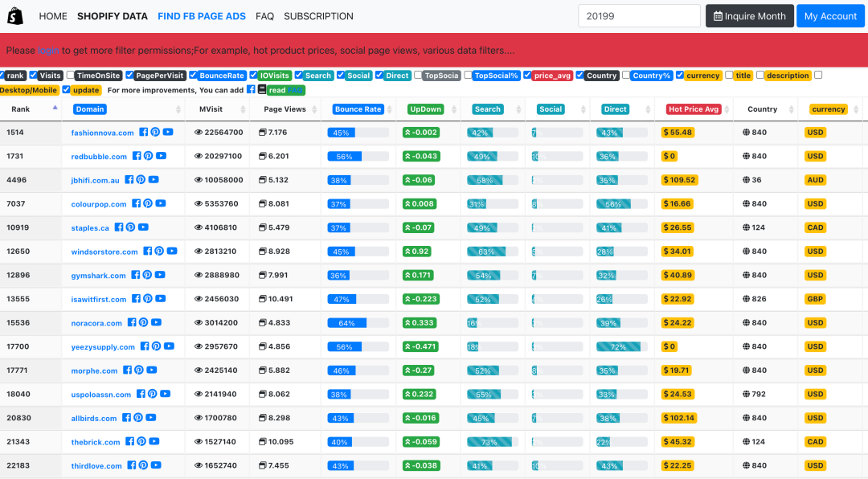Open uspoloassn.com Pinterest icon
The width and height of the screenshot is (868, 479).
tap(152, 394)
